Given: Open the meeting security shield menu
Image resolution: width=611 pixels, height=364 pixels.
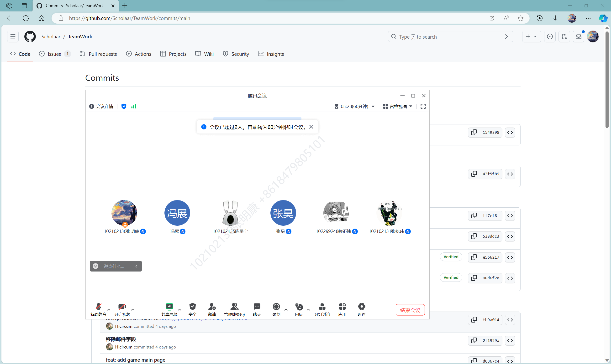Looking at the screenshot, I should tap(193, 309).
